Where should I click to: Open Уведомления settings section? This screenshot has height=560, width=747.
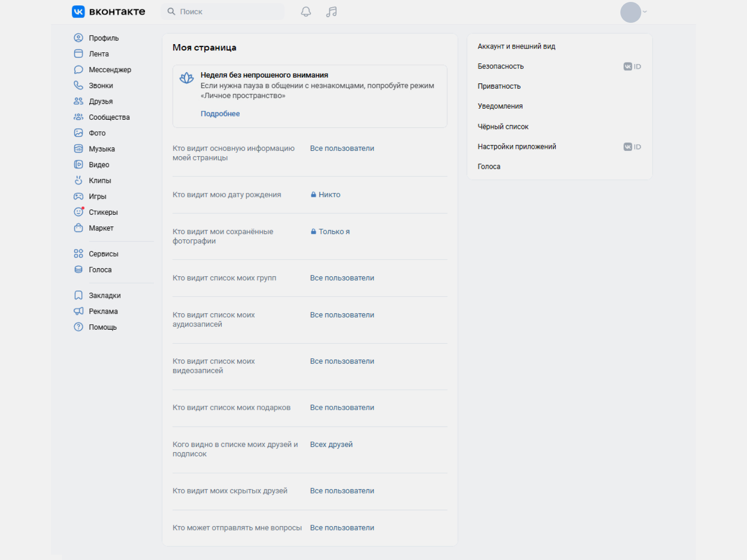pyautogui.click(x=500, y=106)
